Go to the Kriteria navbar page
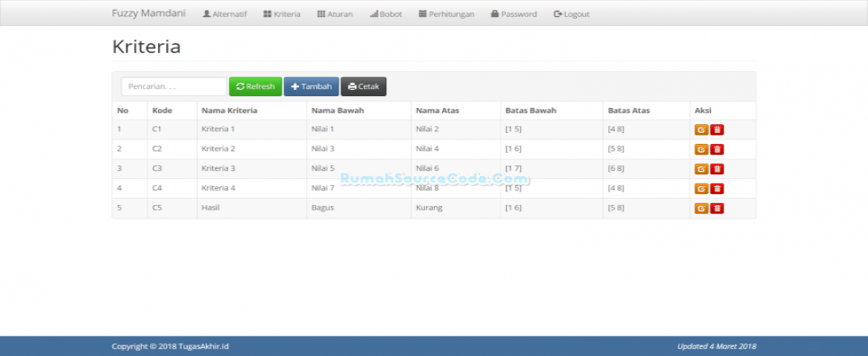This screenshot has width=868, height=356. click(282, 14)
